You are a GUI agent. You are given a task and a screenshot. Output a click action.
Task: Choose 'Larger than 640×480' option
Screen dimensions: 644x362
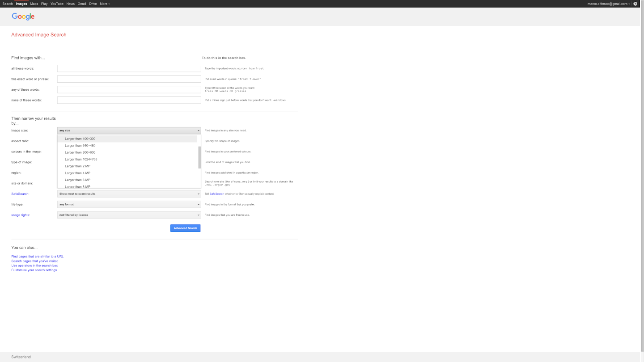click(127, 146)
